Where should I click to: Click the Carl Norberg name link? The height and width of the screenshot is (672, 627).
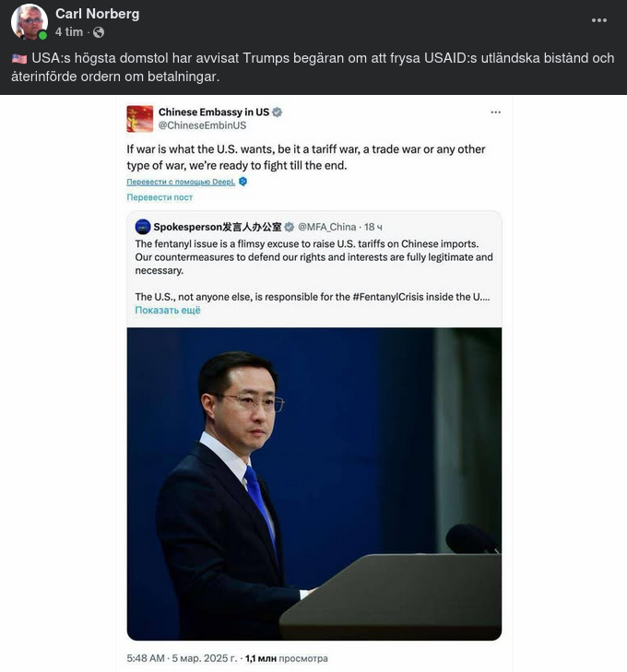[98, 14]
